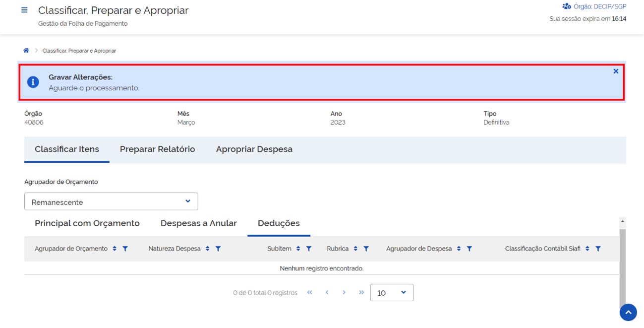Filter the Agrupador de Despesa column
This screenshot has height=328, width=644.
tap(469, 249)
